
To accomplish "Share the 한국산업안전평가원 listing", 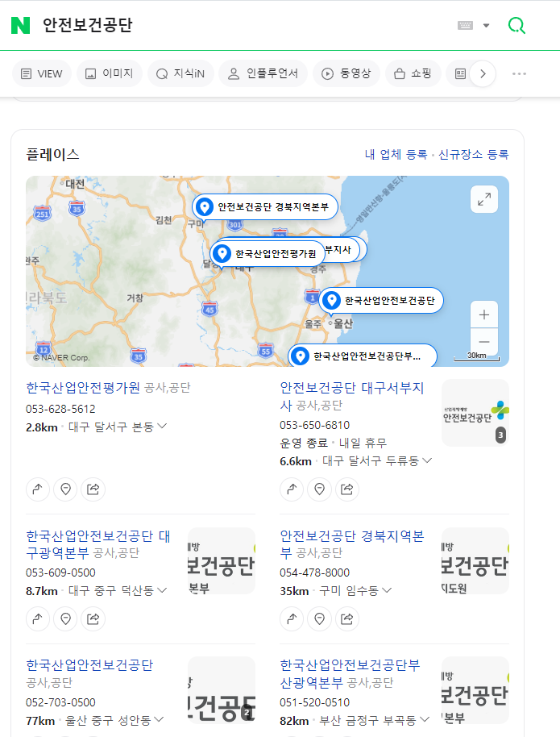I will (93, 489).
